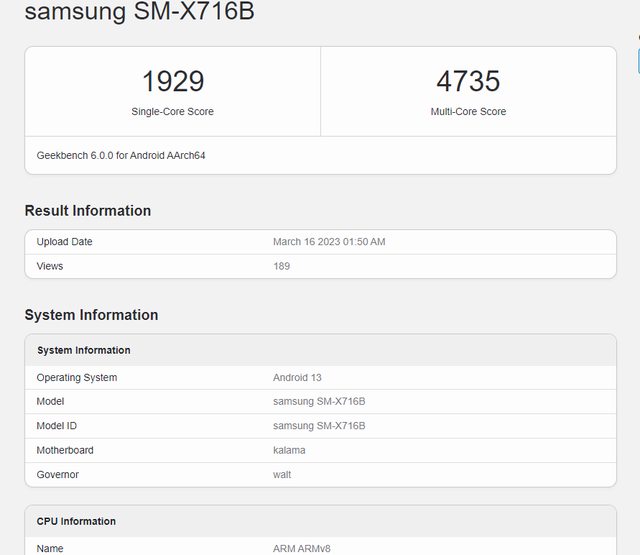Click the CPU Information table header
Image resolution: width=640 pixels, height=555 pixels.
76,521
